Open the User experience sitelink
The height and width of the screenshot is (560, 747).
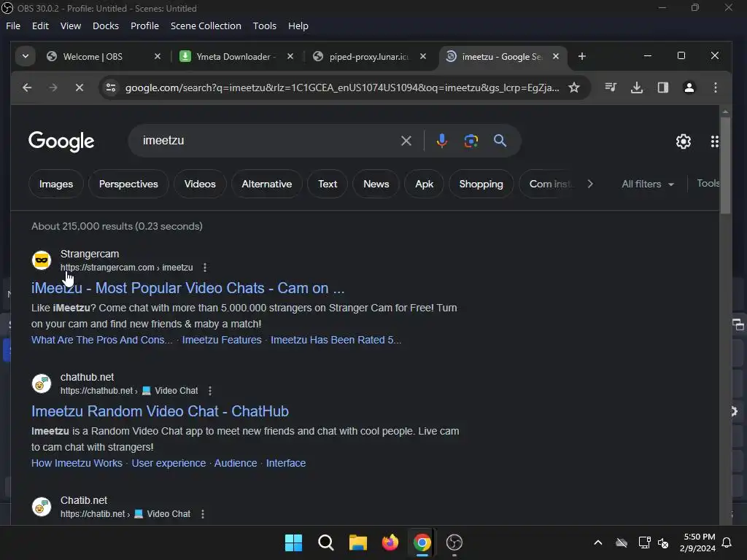169,463
